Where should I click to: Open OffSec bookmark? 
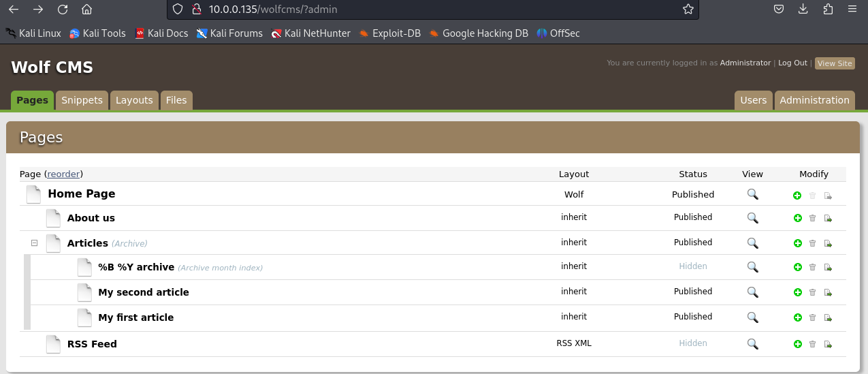pos(558,33)
